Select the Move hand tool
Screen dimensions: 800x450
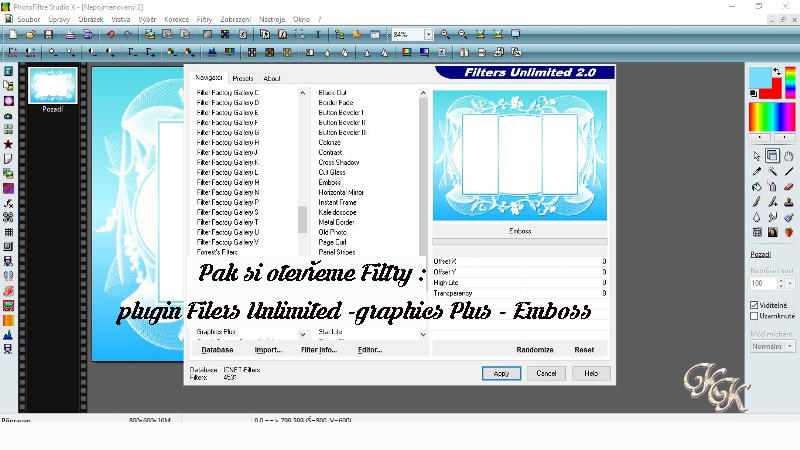pyautogui.click(x=789, y=156)
